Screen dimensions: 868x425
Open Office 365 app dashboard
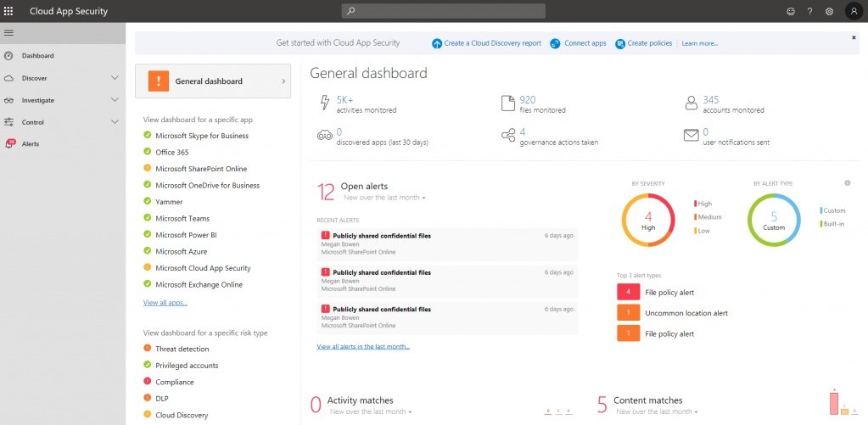coord(172,152)
